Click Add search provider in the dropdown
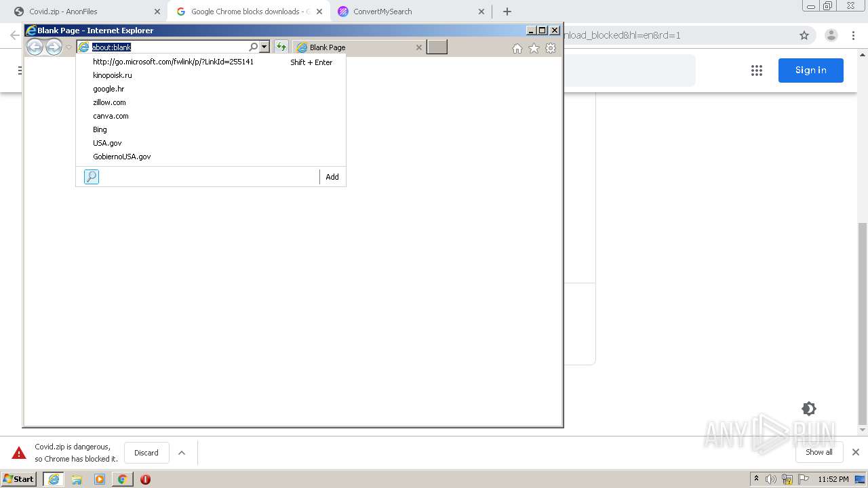868x488 pixels. pos(332,177)
